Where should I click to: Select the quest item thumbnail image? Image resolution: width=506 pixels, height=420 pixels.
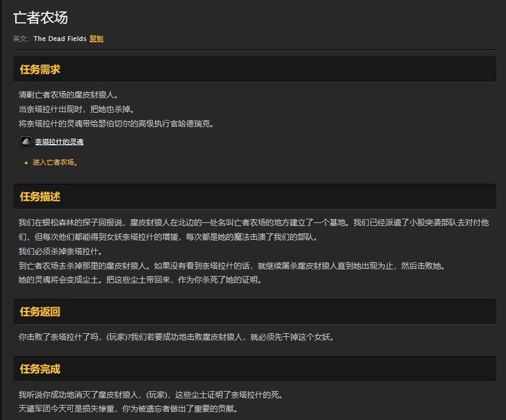click(x=25, y=142)
